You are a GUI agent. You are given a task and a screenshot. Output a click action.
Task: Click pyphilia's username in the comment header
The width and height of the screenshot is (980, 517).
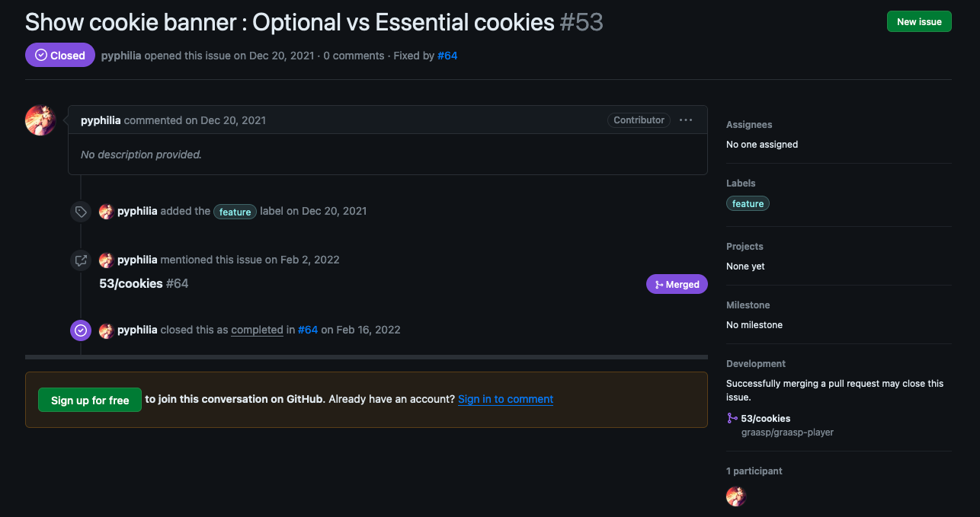pyautogui.click(x=101, y=120)
